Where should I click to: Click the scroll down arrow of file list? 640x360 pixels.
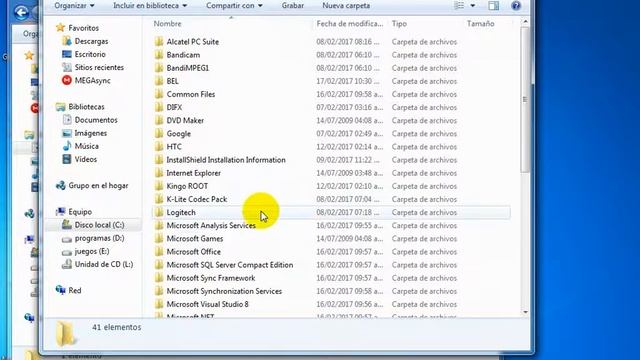[x=525, y=312]
